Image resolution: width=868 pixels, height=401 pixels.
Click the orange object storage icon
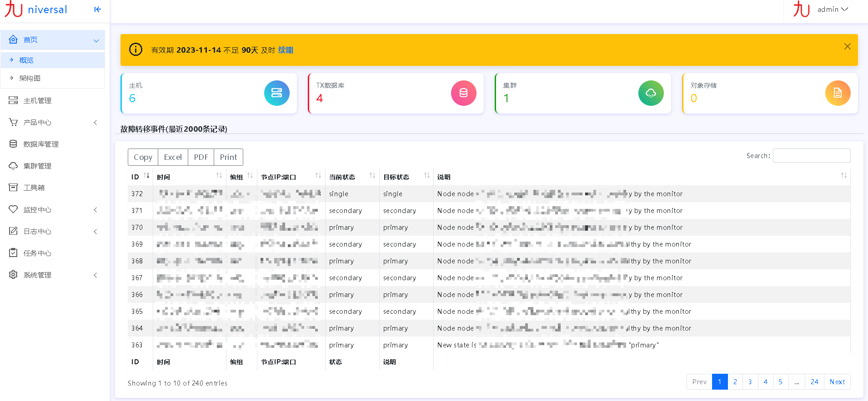coord(838,93)
